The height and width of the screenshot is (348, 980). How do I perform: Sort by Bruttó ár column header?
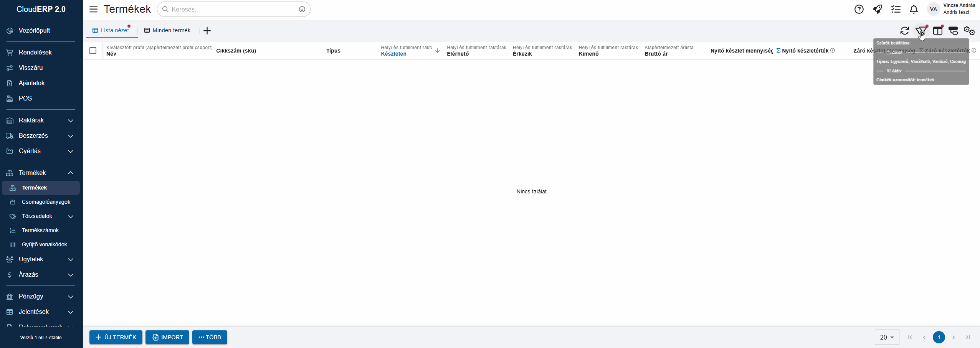pyautogui.click(x=656, y=54)
